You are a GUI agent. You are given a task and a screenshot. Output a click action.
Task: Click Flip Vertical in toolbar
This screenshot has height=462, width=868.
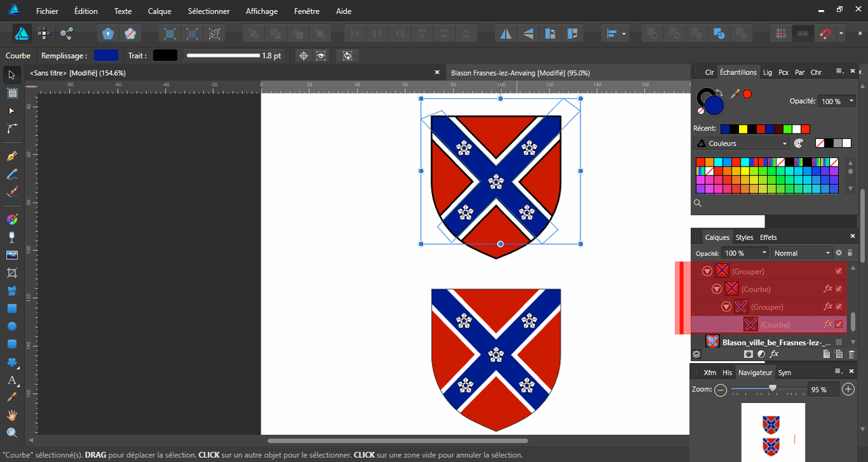click(x=528, y=33)
